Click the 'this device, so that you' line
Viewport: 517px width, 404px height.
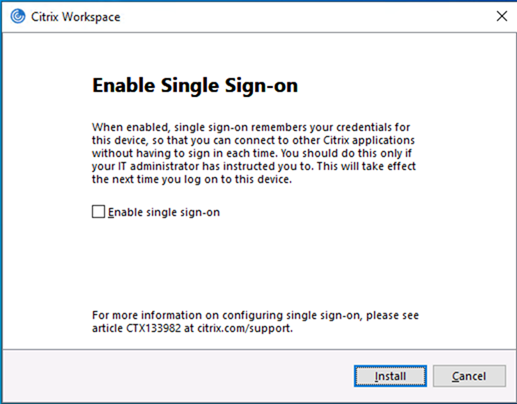coord(253,140)
